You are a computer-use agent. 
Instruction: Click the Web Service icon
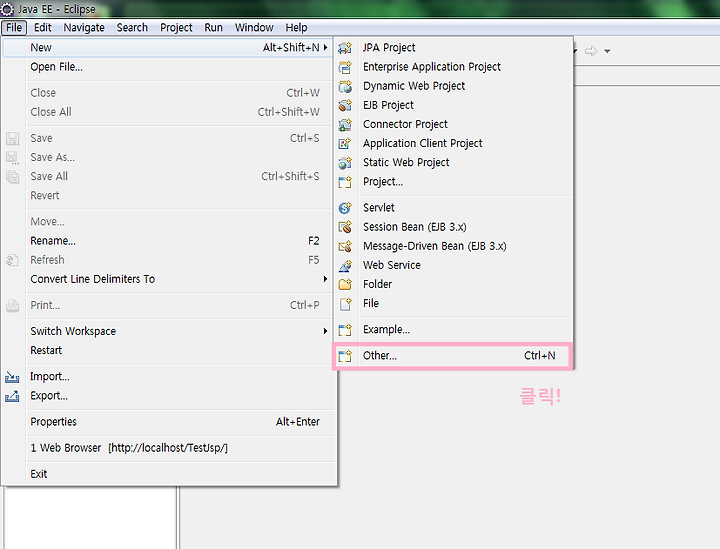click(345, 265)
